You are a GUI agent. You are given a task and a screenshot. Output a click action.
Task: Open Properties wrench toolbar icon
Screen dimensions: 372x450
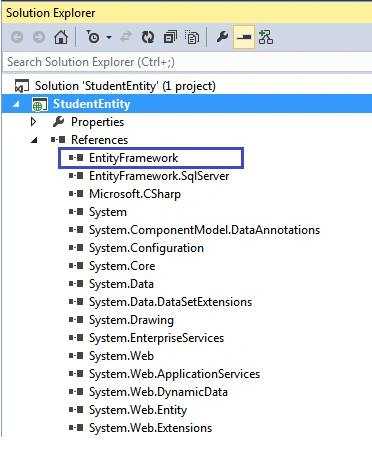pos(222,37)
